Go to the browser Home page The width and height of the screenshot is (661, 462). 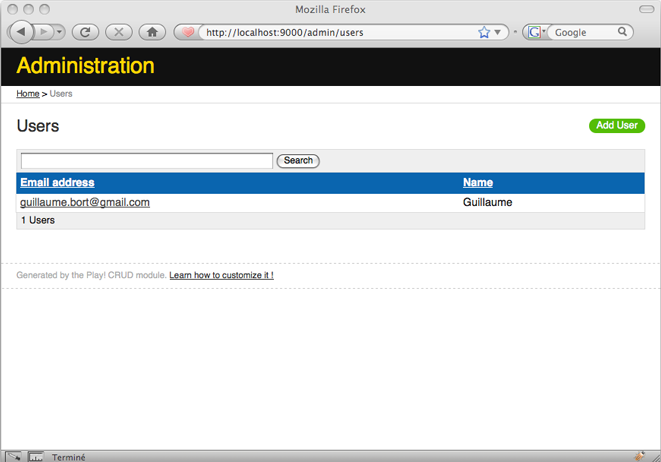tap(152, 32)
